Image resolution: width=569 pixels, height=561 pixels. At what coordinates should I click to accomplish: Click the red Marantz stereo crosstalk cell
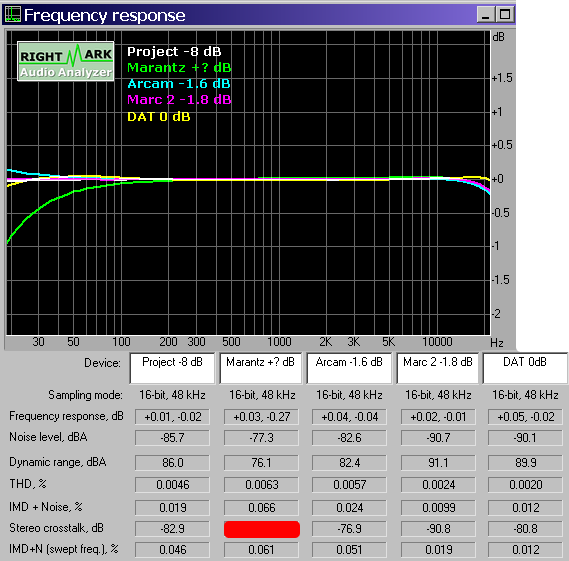point(262,529)
